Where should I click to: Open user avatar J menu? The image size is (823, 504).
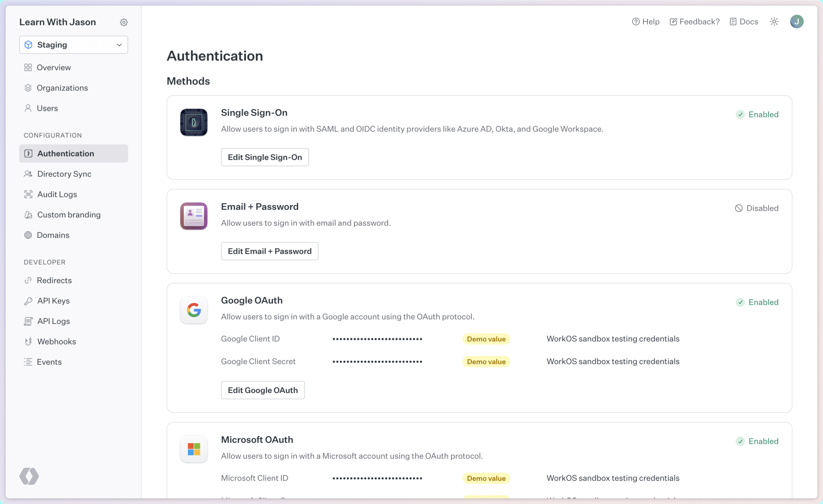797,21
